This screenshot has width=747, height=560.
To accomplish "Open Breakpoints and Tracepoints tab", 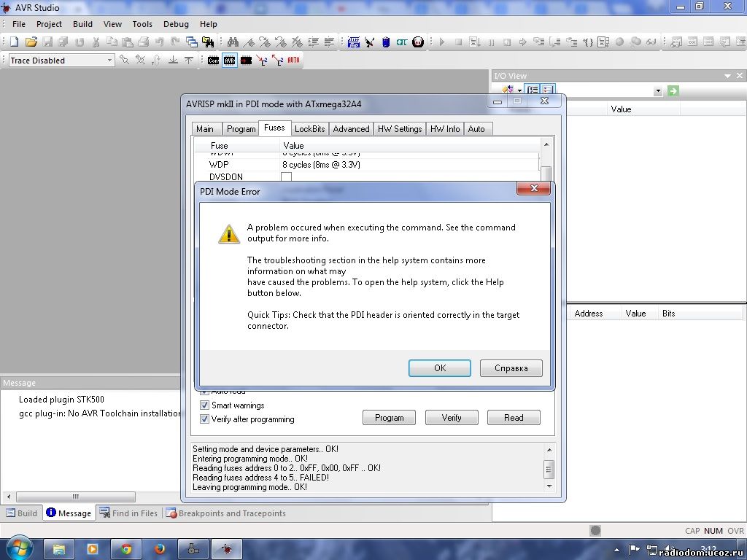I will [x=226, y=513].
